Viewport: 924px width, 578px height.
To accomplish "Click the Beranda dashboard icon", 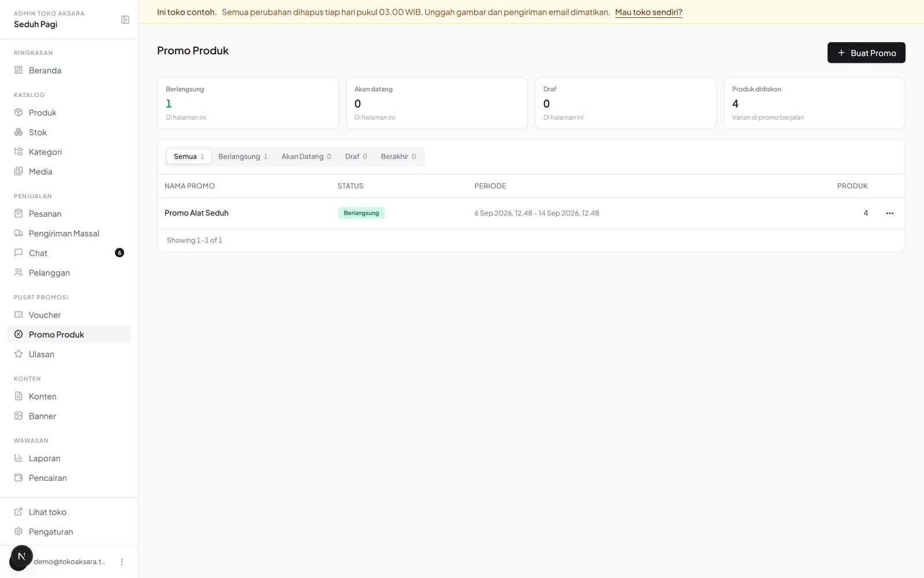I will click(18, 70).
